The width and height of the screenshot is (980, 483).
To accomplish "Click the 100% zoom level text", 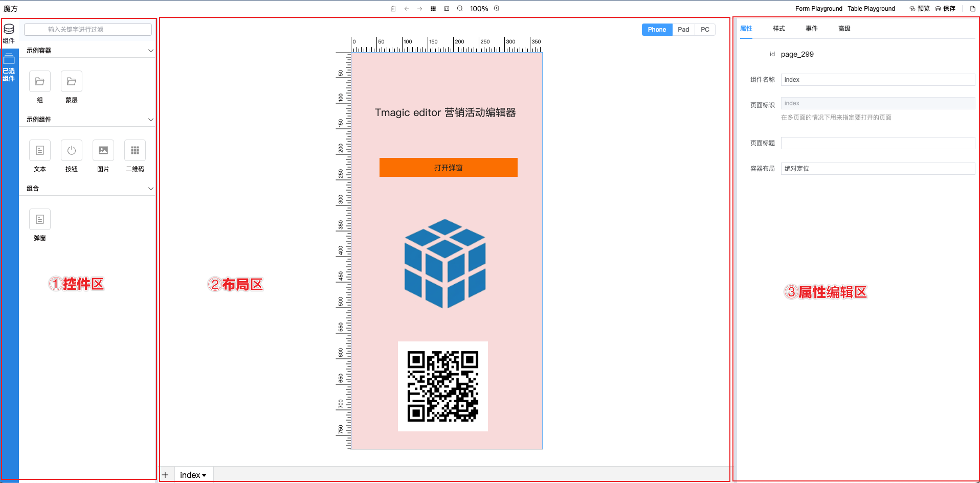I will [479, 9].
